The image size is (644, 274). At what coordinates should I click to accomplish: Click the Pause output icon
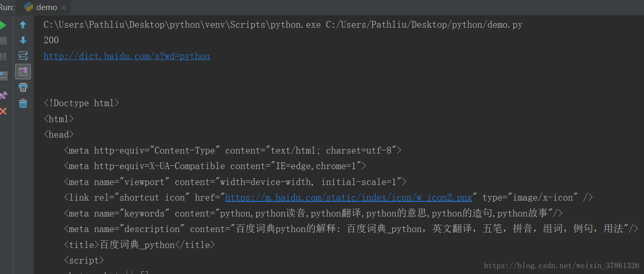click(3, 56)
